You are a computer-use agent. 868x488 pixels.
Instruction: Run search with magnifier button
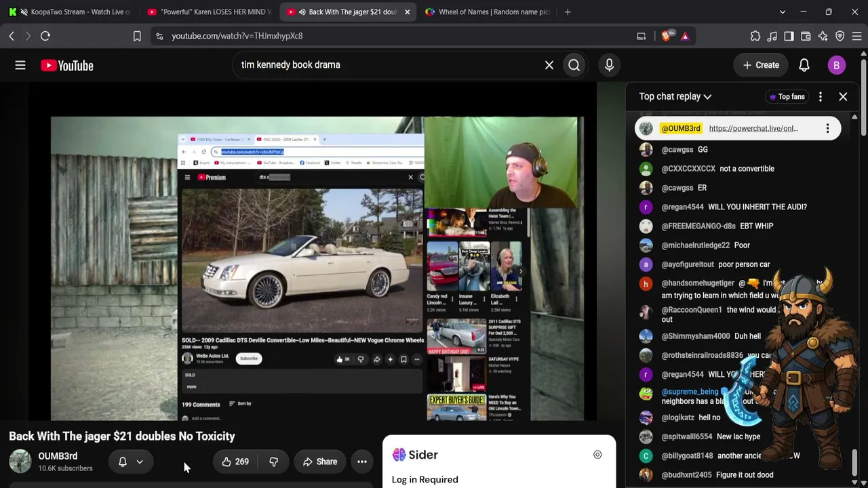[x=574, y=65]
